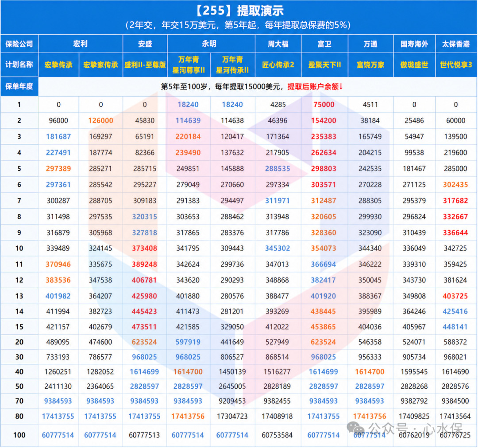The height and width of the screenshot is (448, 478).
Task: Select the red value 406781
Action: point(144,280)
